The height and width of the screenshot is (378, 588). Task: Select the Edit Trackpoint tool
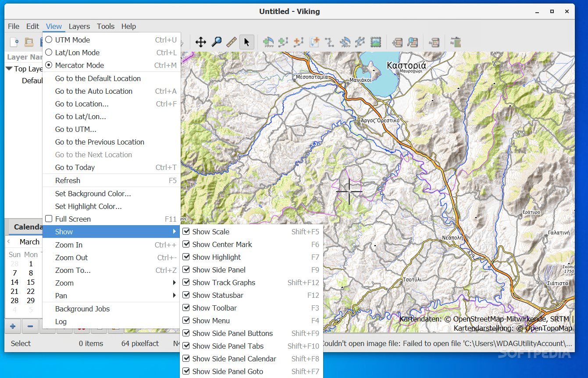pyautogui.click(x=329, y=42)
